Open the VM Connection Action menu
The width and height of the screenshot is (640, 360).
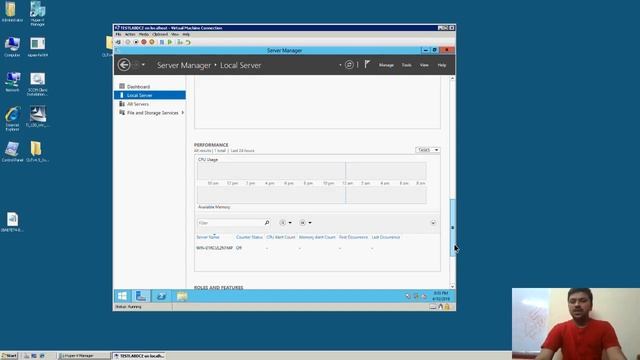pos(130,34)
